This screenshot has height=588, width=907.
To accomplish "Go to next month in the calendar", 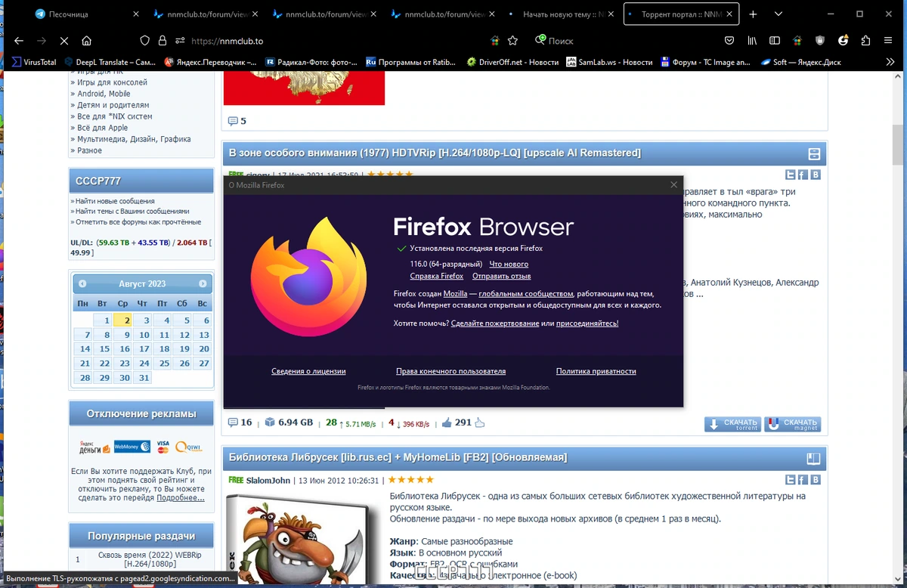I will tap(203, 283).
